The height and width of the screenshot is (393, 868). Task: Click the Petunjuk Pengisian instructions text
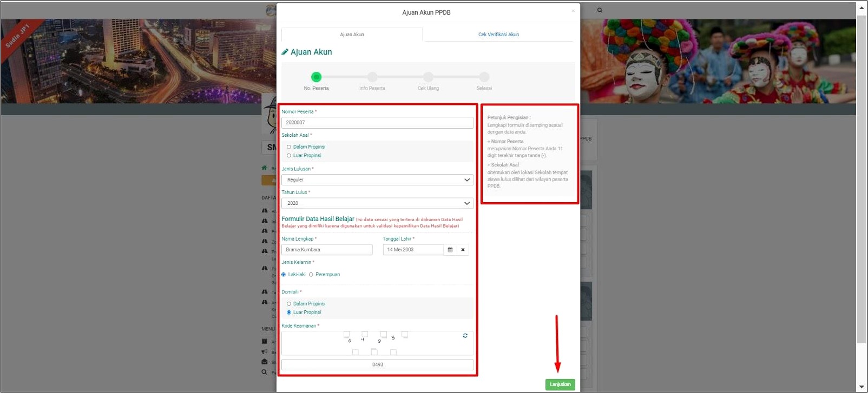(x=528, y=151)
